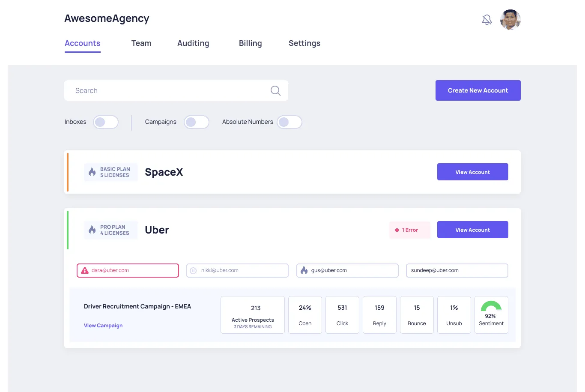
Task: Click the flame icon on Uber Pro Plan badge
Action: (92, 230)
